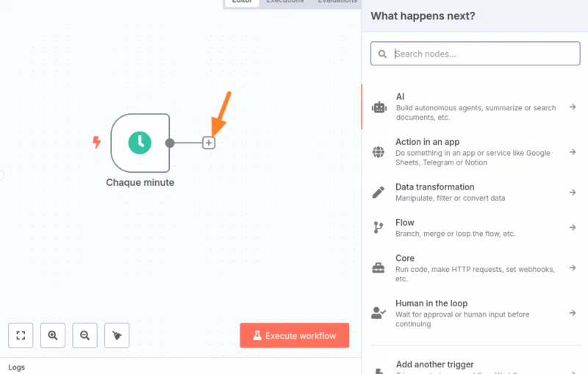Click the tidy up workflow icon
Image resolution: width=588 pixels, height=374 pixels.
tap(117, 335)
